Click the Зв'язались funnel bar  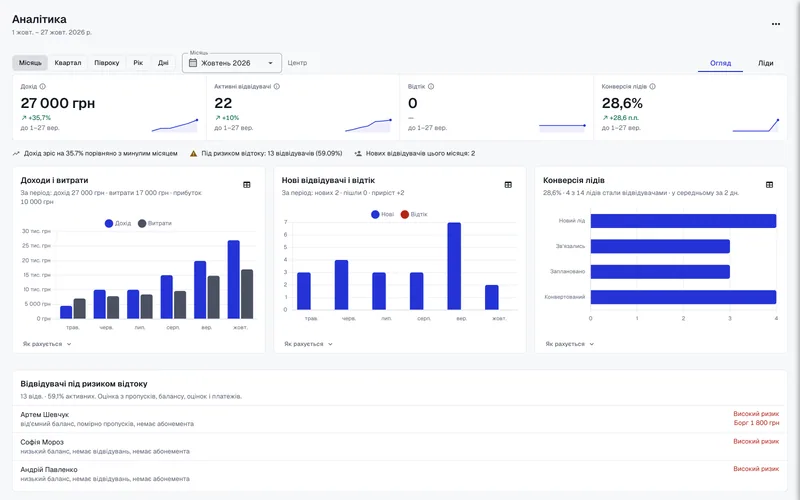[660, 246]
